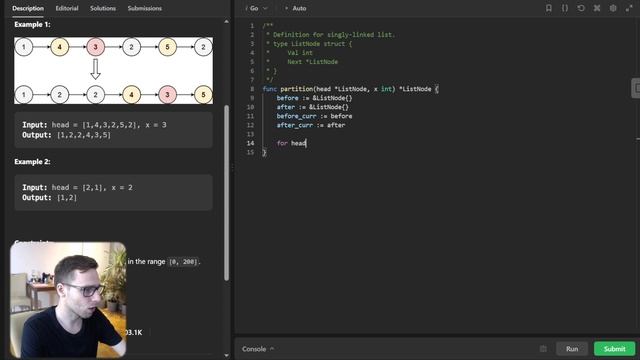
Task: Toggle fullscreen editor mode icon
Action: click(629, 8)
